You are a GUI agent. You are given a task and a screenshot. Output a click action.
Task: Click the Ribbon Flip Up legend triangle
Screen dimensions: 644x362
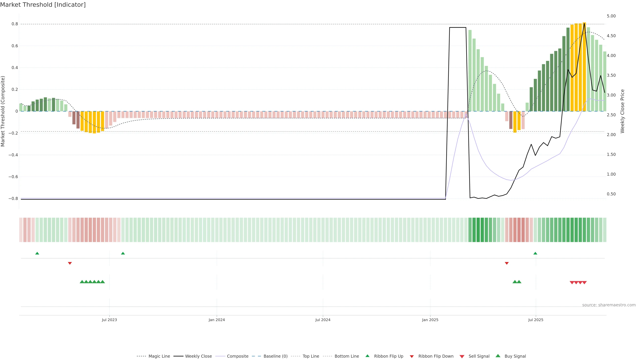367,356
